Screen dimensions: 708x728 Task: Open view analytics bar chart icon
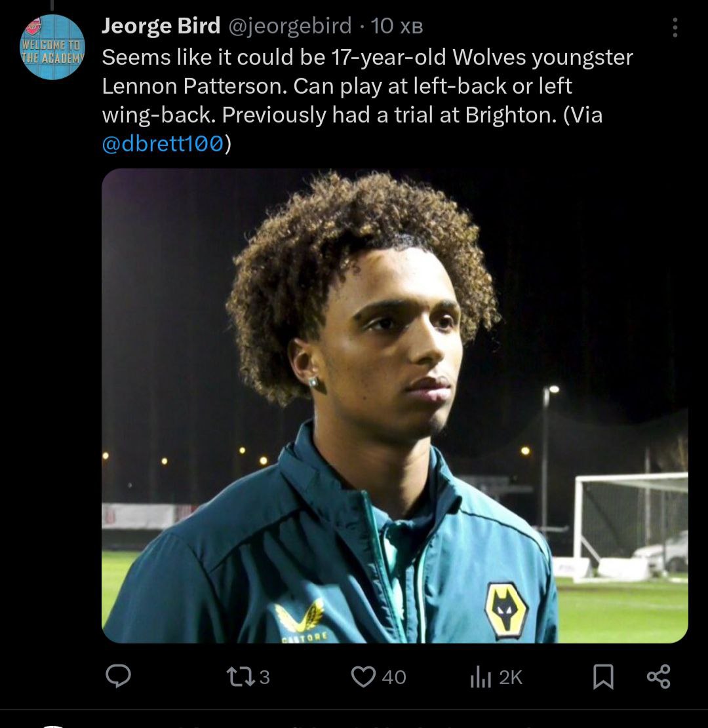click(x=480, y=677)
